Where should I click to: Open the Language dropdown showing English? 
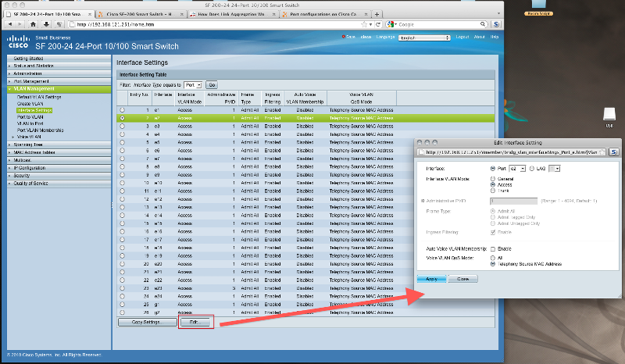[x=423, y=37]
